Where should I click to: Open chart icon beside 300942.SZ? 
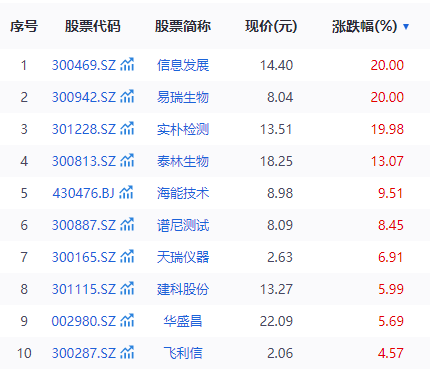click(127, 97)
